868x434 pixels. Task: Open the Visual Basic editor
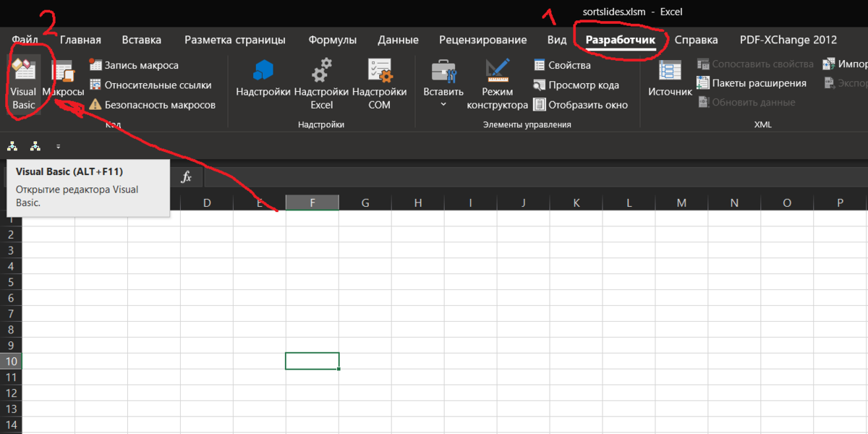pos(23,84)
